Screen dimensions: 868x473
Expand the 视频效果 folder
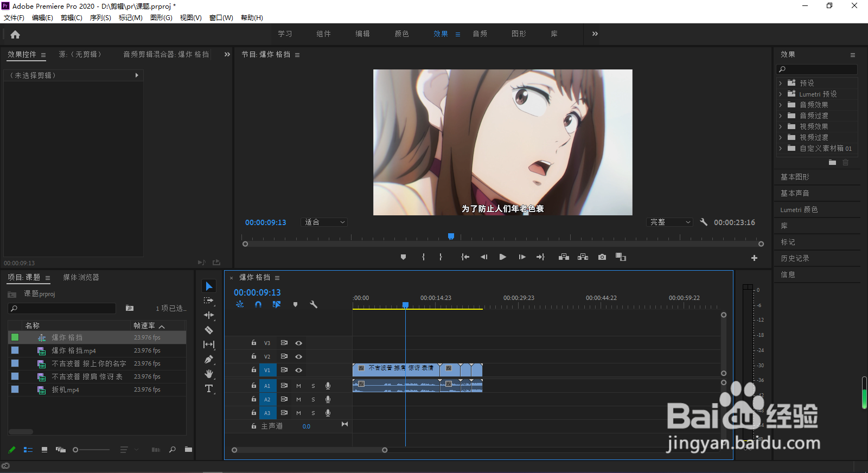[781, 126]
